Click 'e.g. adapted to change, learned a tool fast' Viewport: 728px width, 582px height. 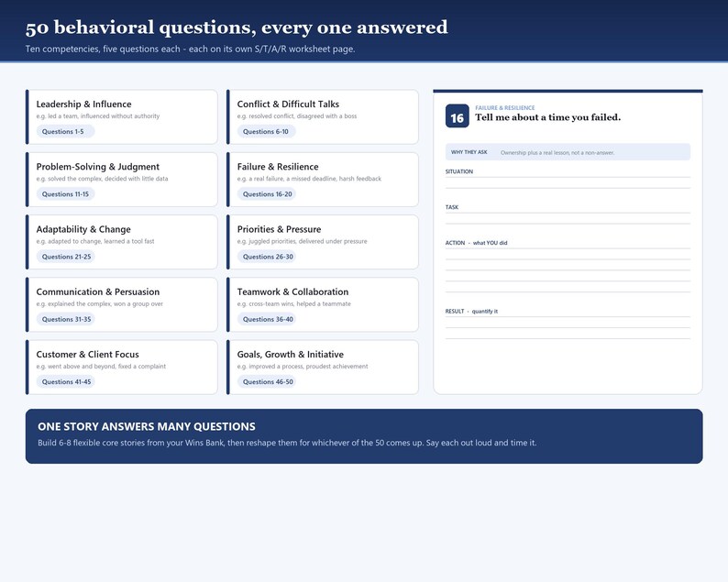95,241
